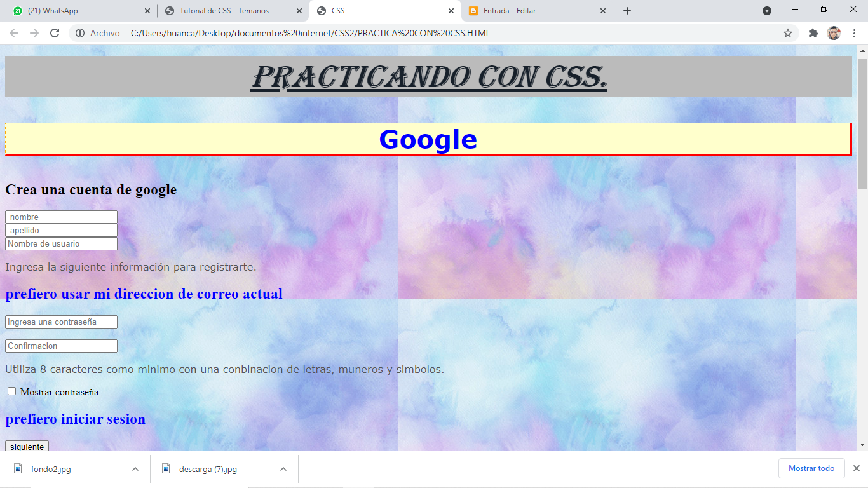The image size is (868, 488).
Task: Click the nombre input field
Action: [x=61, y=217]
